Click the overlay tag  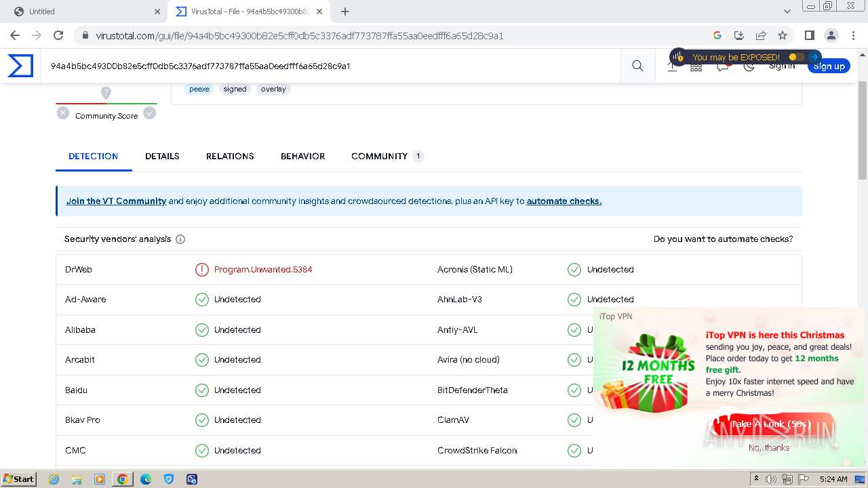pos(273,89)
